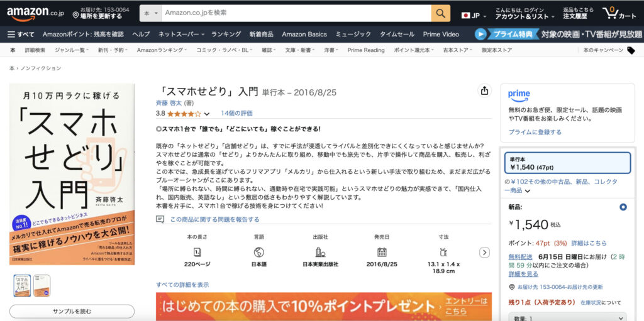Click the report problem speech icon
Image resolution: width=644 pixels, height=321 pixels.
tap(160, 219)
